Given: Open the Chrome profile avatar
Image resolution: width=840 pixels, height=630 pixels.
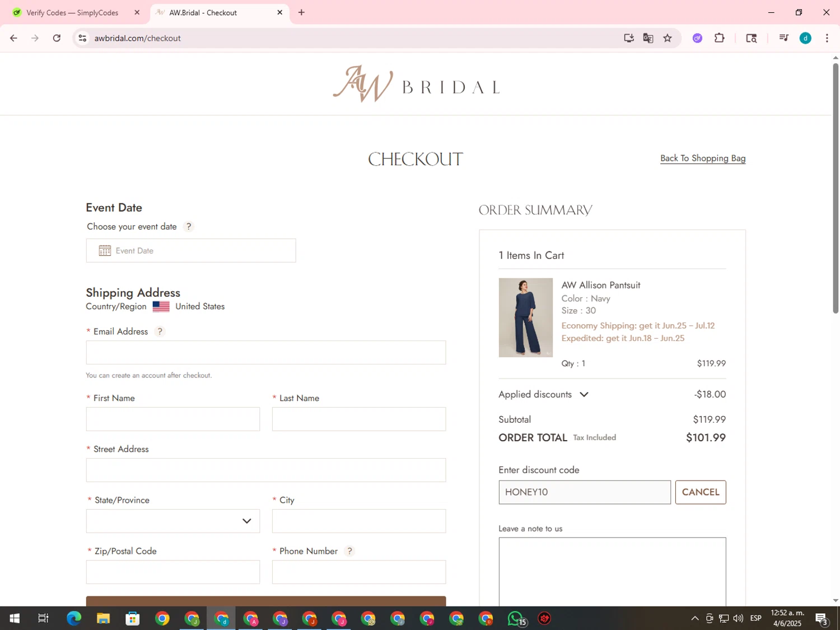Looking at the screenshot, I should pos(805,38).
